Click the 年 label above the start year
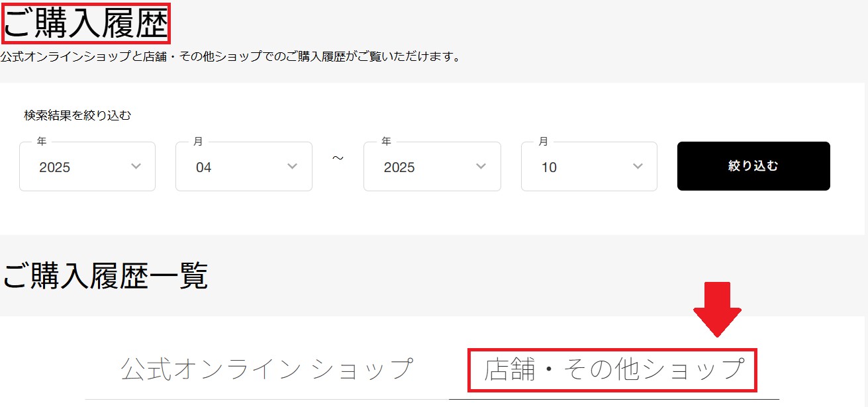Screen dimensions: 868x407 point(42,142)
